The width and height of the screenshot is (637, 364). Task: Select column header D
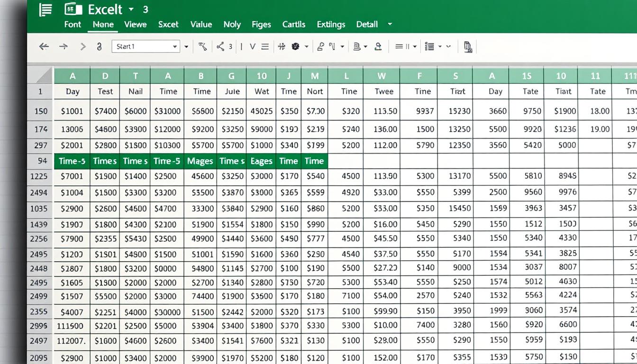click(105, 76)
